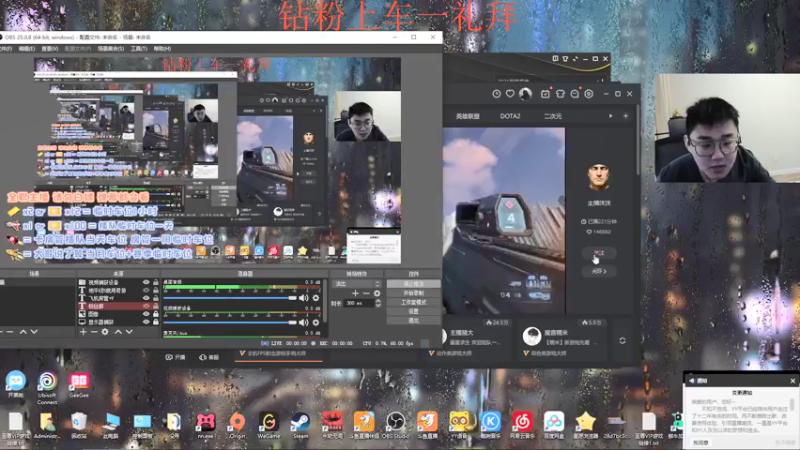Open OBS 设置 from controls panel
Viewport: 800px width, 450px height.
[x=413, y=311]
